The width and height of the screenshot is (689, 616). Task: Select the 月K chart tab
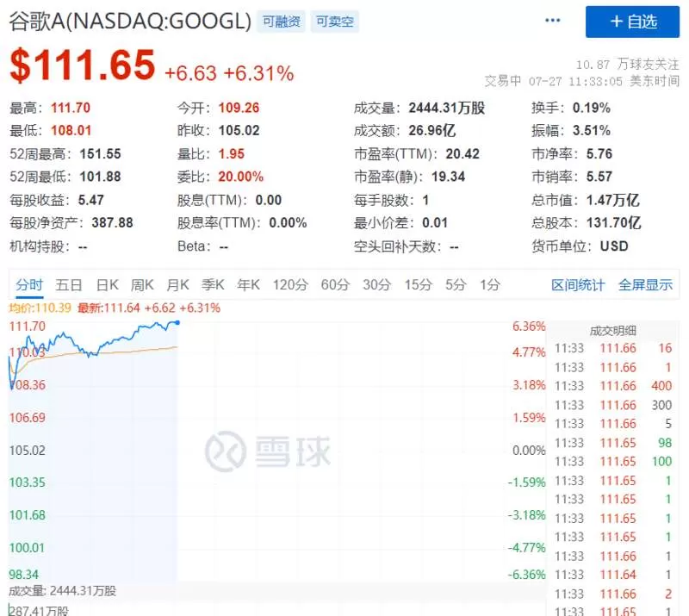click(x=177, y=285)
